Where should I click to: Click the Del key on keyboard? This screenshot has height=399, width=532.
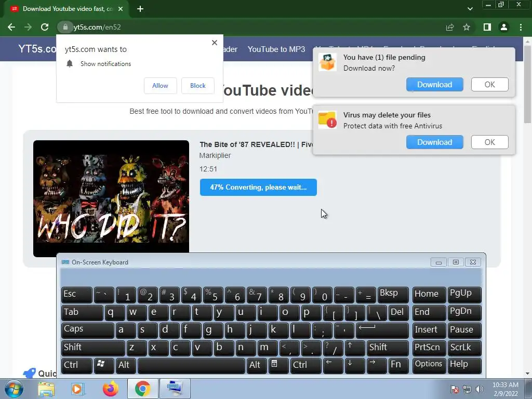point(398,312)
